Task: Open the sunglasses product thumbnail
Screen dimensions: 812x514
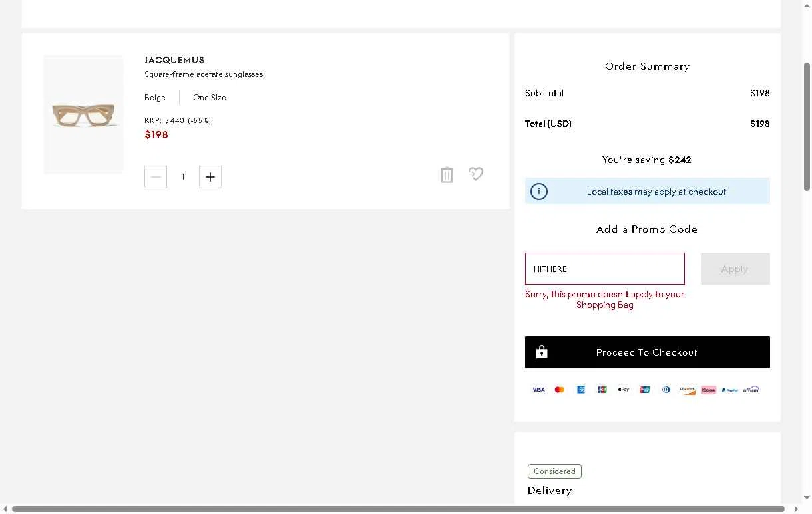Action: click(x=83, y=114)
